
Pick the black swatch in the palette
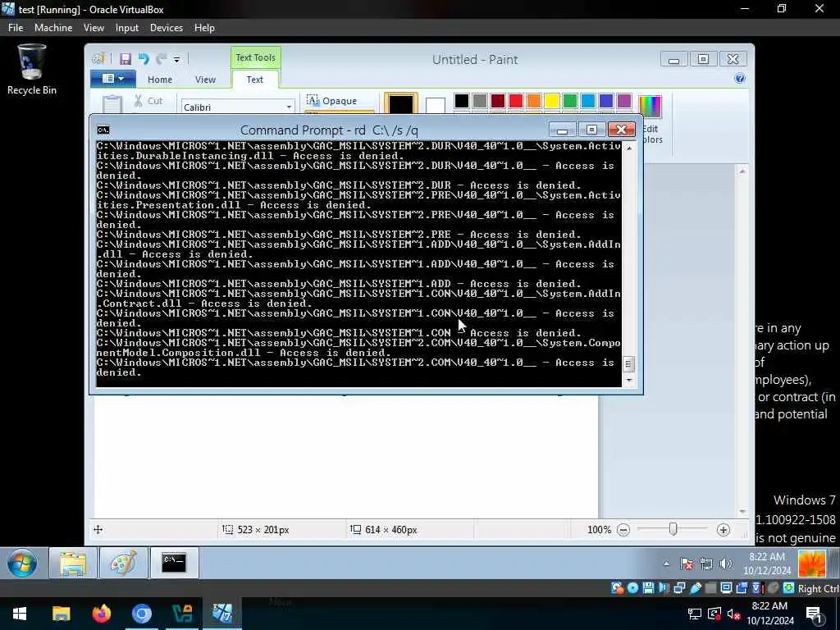point(461,101)
